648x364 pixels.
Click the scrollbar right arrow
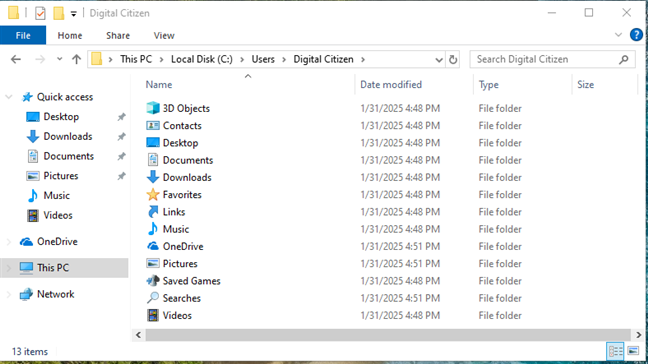click(x=638, y=335)
